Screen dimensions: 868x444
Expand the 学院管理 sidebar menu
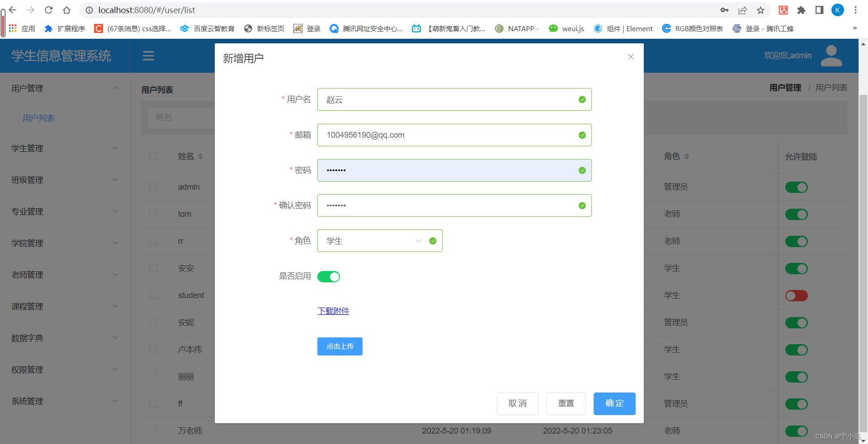coord(65,243)
